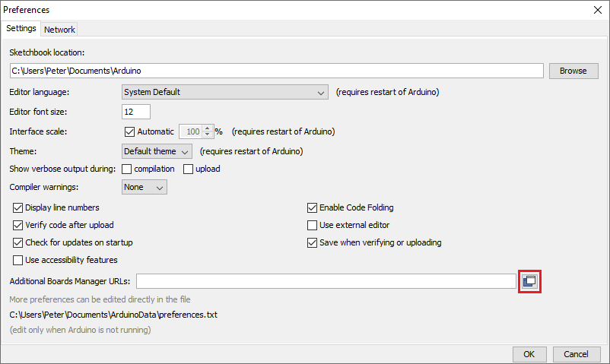
Task: Disable Verify code after upload
Action: 18,225
